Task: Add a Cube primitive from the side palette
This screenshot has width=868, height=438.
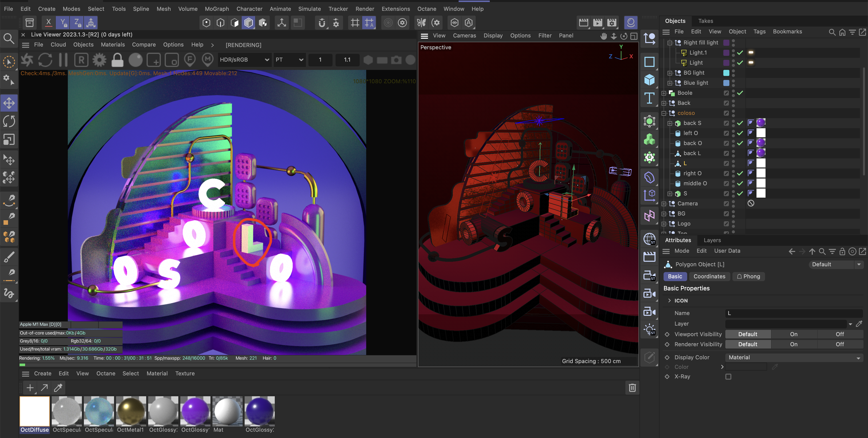Action: coord(649,80)
